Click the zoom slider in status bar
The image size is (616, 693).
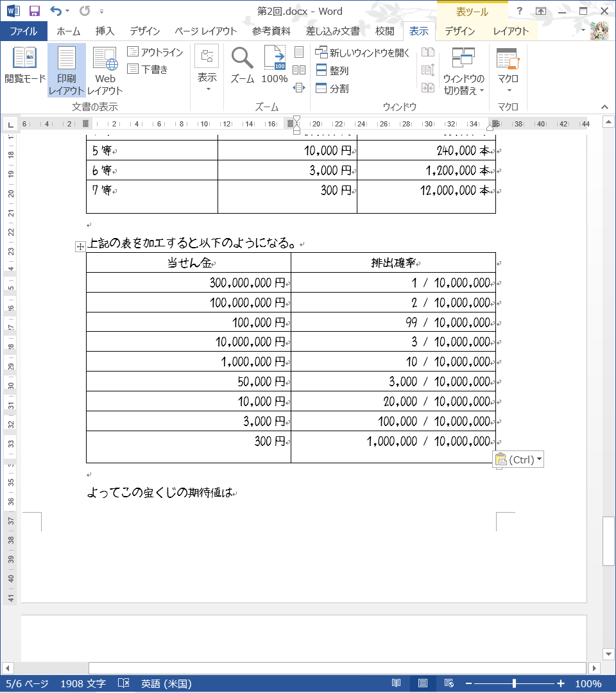pyautogui.click(x=514, y=683)
